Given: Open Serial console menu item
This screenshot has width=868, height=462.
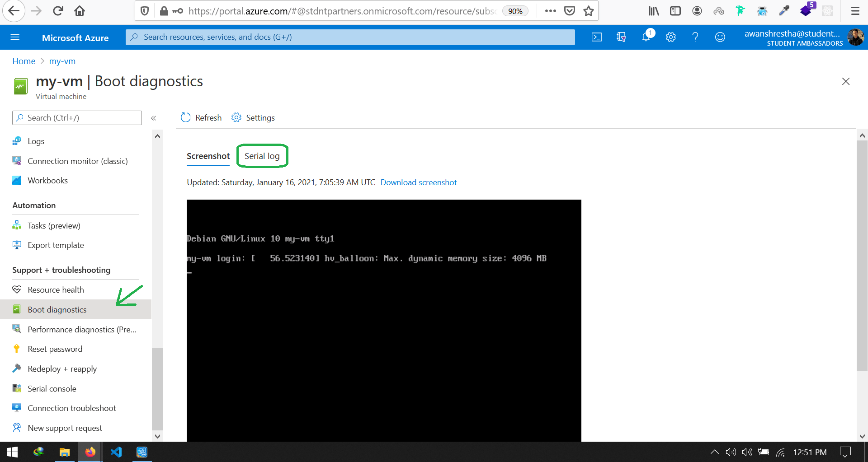Looking at the screenshot, I should [75, 389].
